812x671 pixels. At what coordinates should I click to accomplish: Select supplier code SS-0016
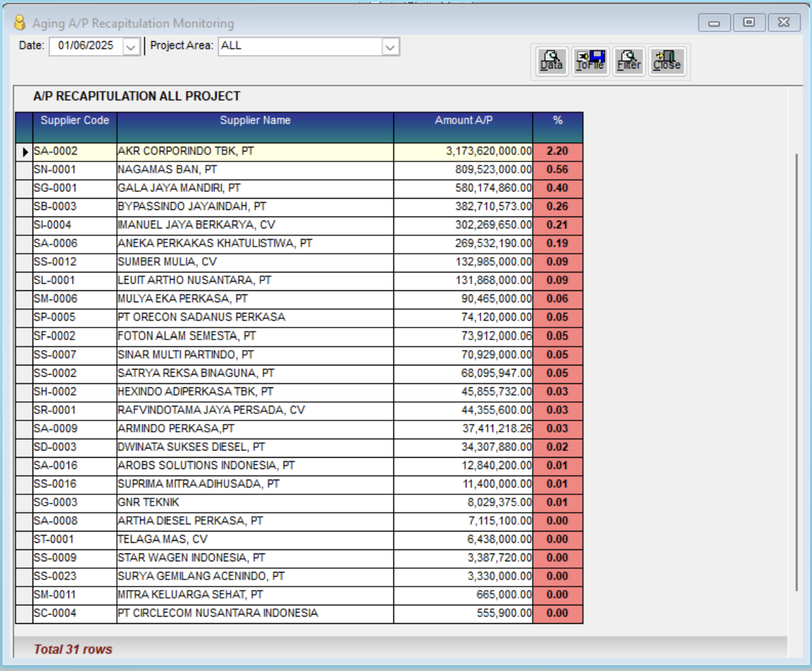pyautogui.click(x=74, y=484)
